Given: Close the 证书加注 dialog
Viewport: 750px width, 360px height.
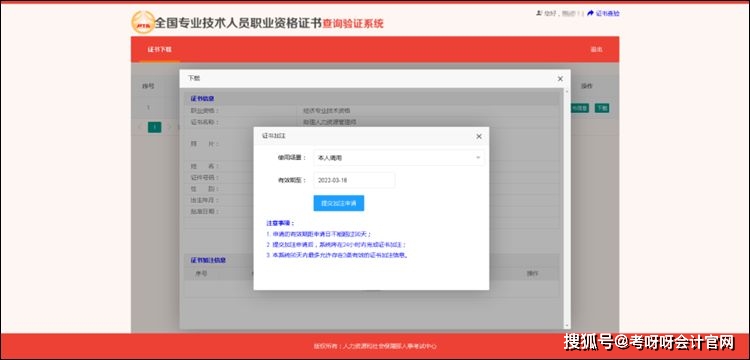Looking at the screenshot, I should coord(479,136).
